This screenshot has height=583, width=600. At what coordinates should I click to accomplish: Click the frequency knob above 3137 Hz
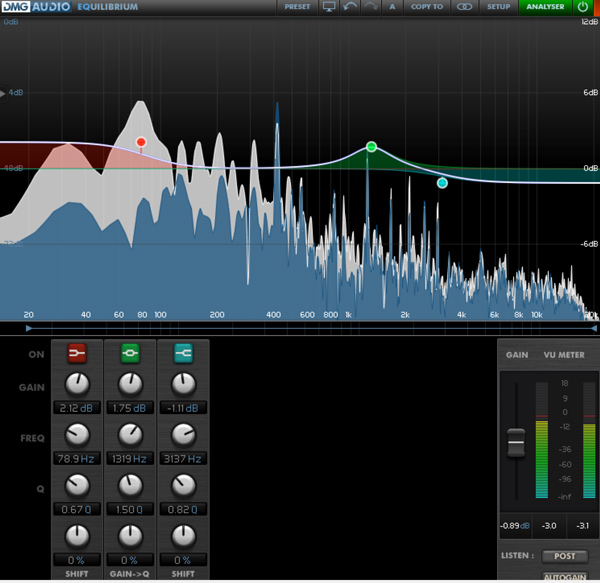183,435
